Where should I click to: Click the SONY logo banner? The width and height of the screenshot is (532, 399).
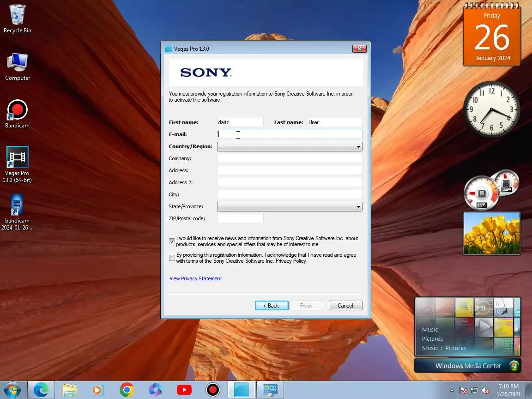pos(266,72)
